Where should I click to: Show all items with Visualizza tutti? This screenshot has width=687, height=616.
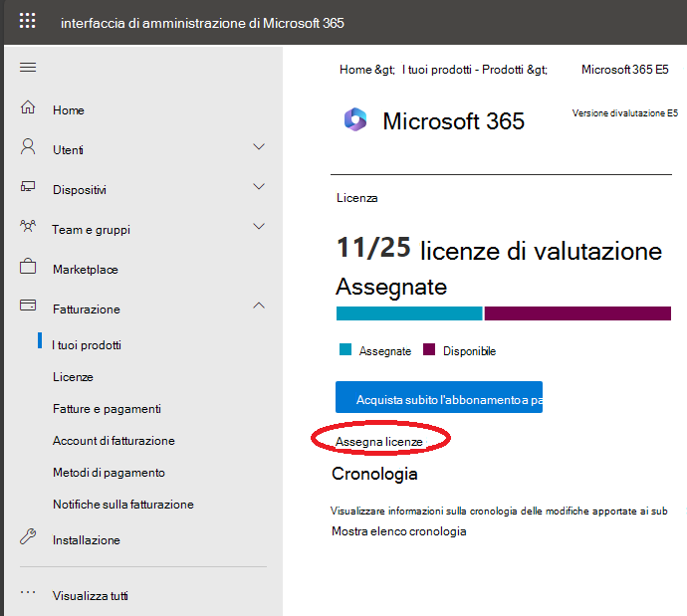(x=91, y=596)
